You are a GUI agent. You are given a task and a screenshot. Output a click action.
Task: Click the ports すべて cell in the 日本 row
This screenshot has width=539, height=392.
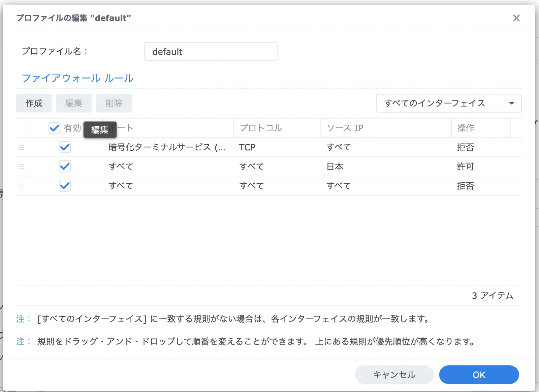121,167
